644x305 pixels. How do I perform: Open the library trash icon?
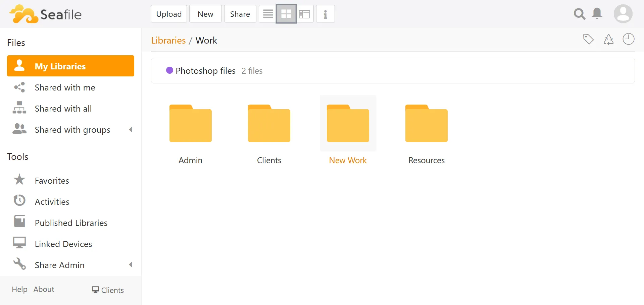tap(608, 39)
